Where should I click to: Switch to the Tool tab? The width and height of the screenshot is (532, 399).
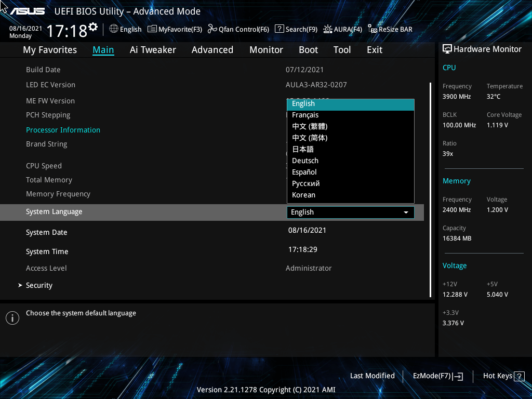342,50
